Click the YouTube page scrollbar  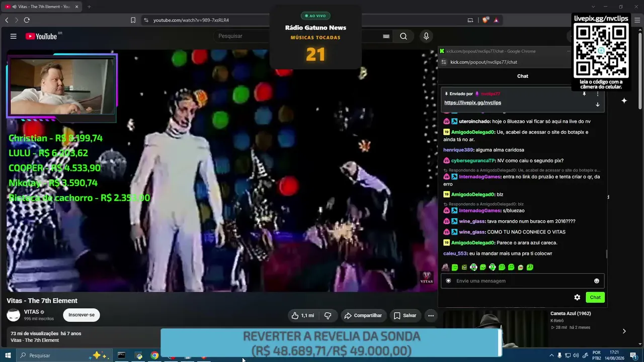[x=640, y=70]
